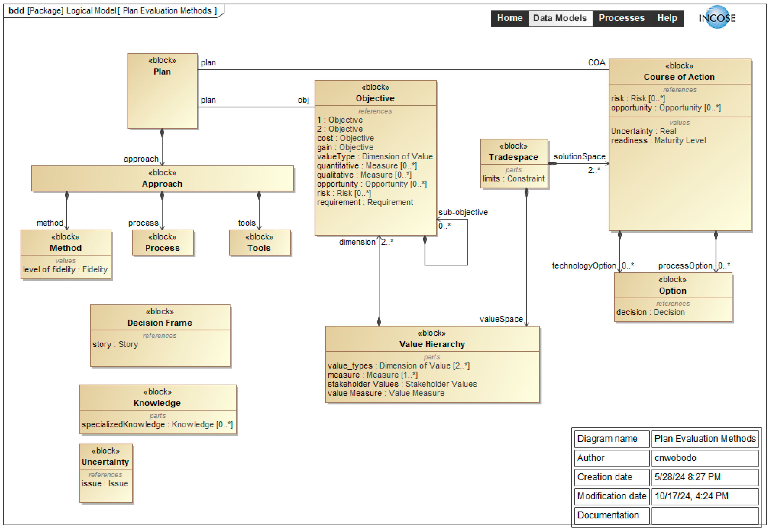Open the Processes menu item
The height and width of the screenshot is (532, 773).
(621, 18)
